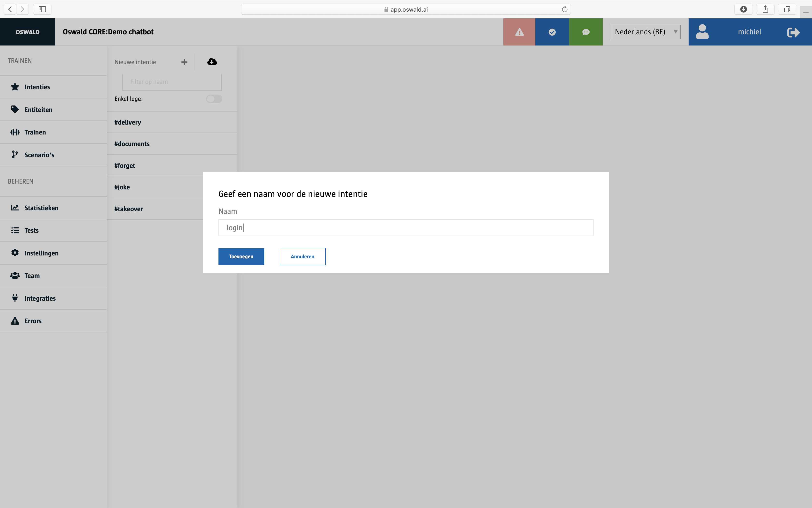812x508 pixels.
Task: Open the Nederlands (BE) language dropdown
Action: (645, 32)
